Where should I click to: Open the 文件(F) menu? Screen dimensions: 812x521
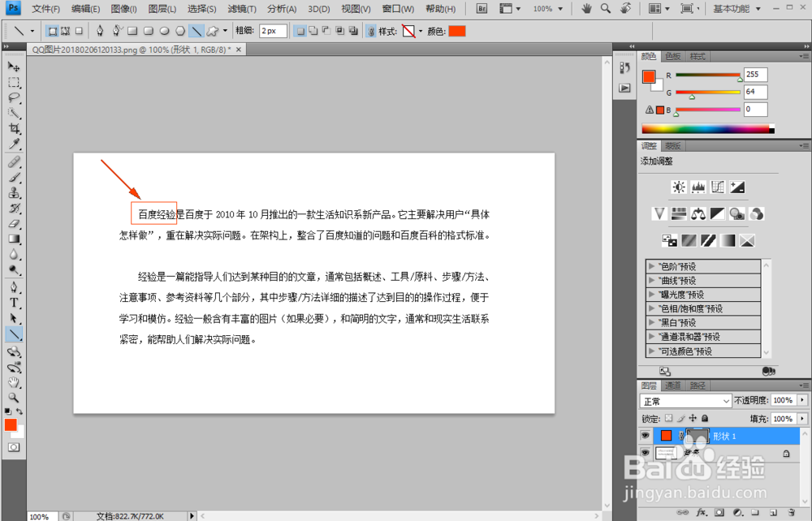pos(45,9)
